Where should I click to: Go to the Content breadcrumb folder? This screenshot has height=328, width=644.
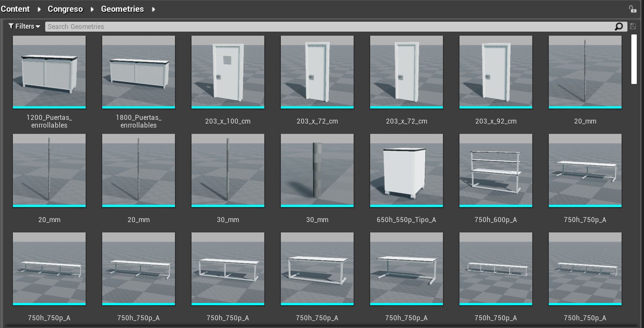[15, 9]
